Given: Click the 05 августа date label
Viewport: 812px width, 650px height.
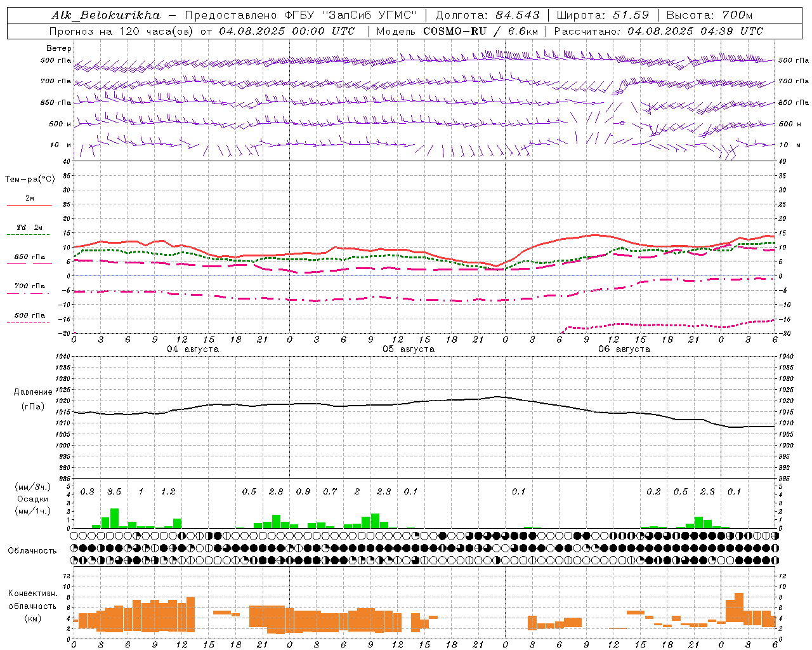Looking at the screenshot, I should [409, 349].
